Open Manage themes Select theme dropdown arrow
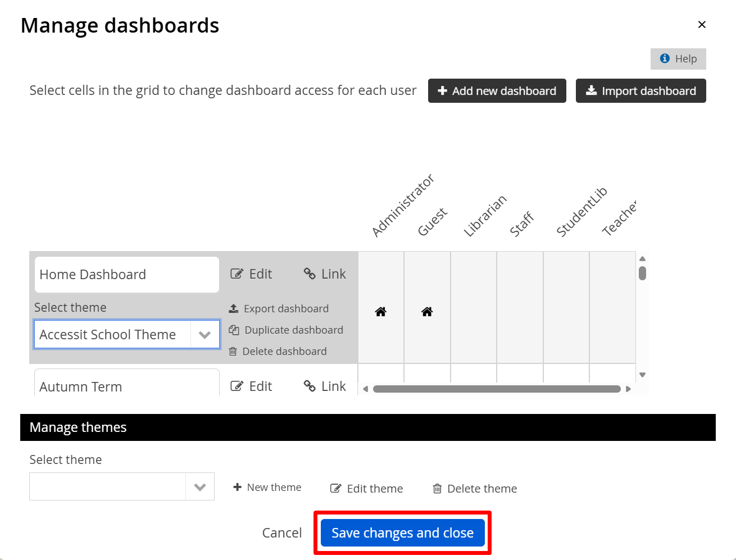 pos(200,487)
